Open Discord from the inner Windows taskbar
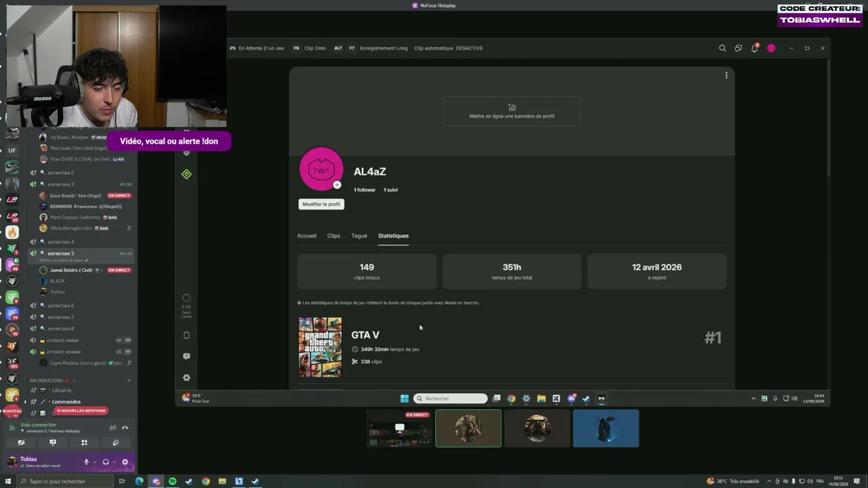Viewport: 868px width, 488px height. click(x=571, y=399)
